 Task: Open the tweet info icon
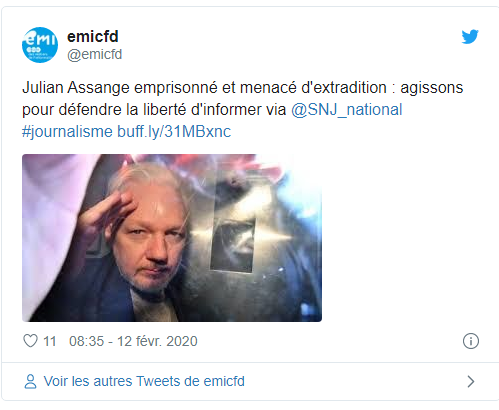471,341
